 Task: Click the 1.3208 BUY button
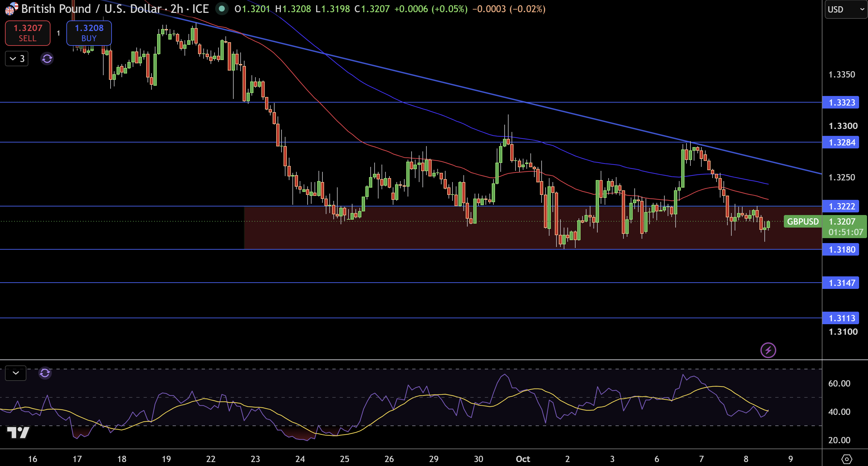(x=89, y=33)
